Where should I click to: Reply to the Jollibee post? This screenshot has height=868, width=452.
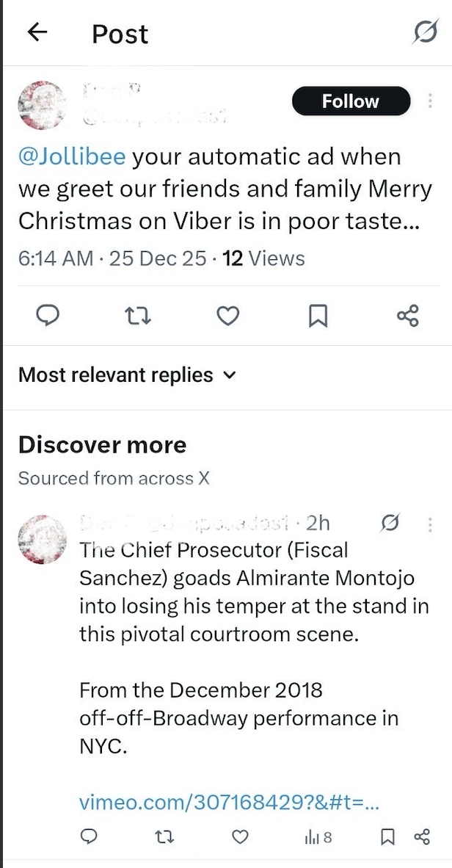(x=48, y=316)
